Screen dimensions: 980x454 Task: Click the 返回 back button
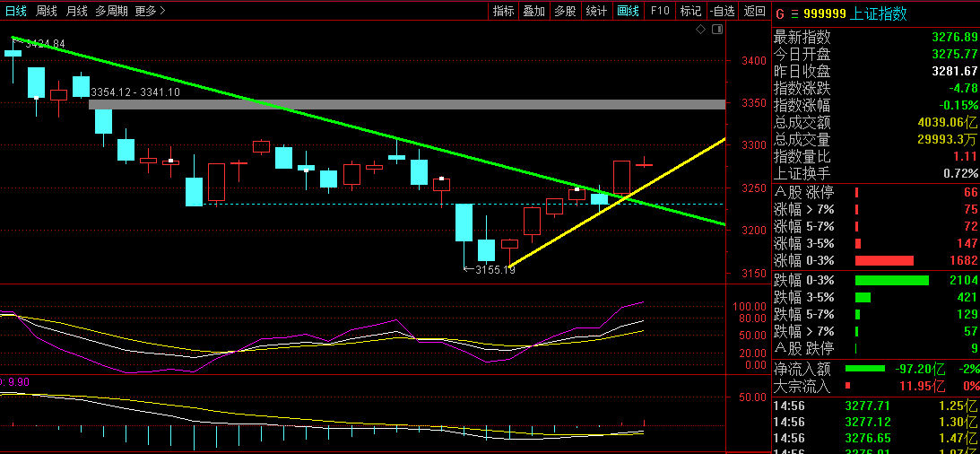click(x=754, y=11)
